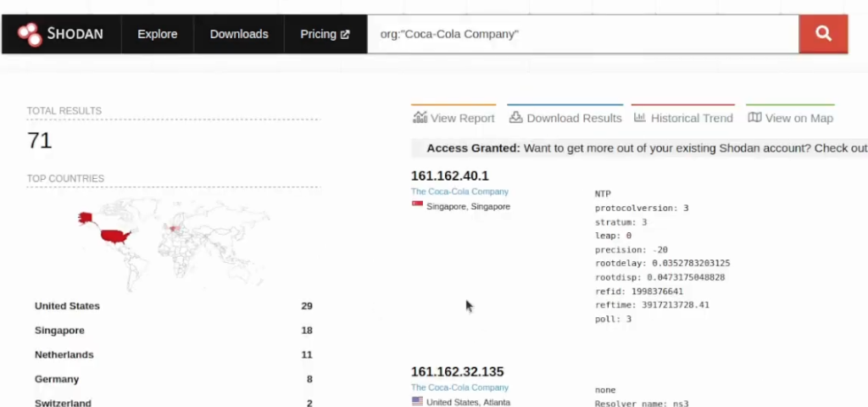Click the 'precision: -20' line
The image size is (868, 407).
coord(631,250)
